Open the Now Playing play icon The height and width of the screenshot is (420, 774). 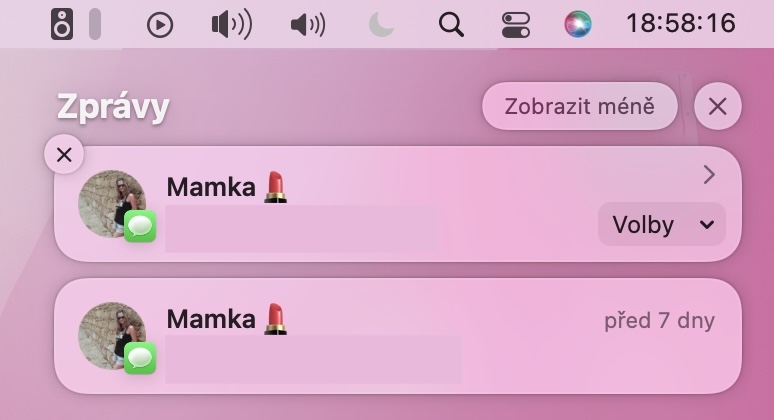tap(160, 24)
